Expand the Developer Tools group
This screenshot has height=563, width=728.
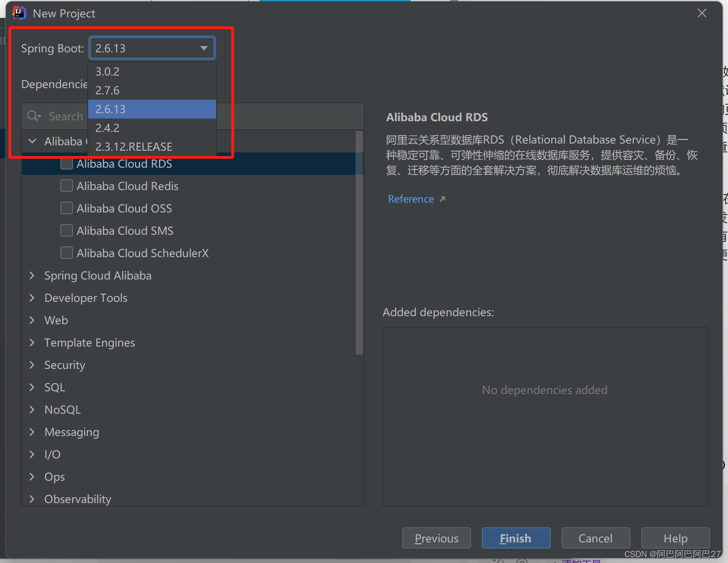click(32, 298)
